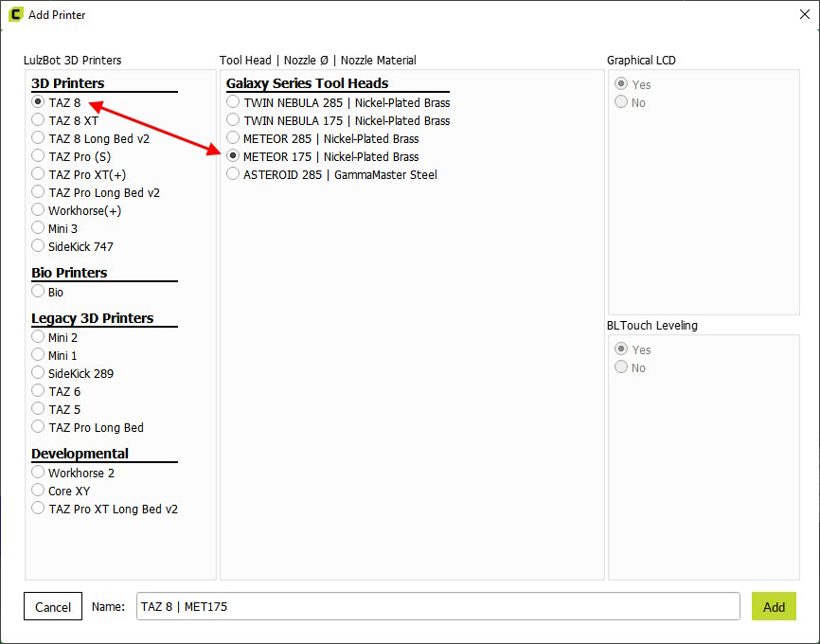The height and width of the screenshot is (644, 820).
Task: Click the Cancel button
Action: 53,606
